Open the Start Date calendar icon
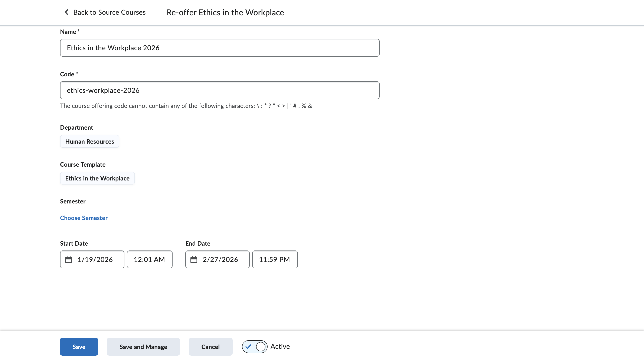644x362 pixels. click(x=69, y=260)
